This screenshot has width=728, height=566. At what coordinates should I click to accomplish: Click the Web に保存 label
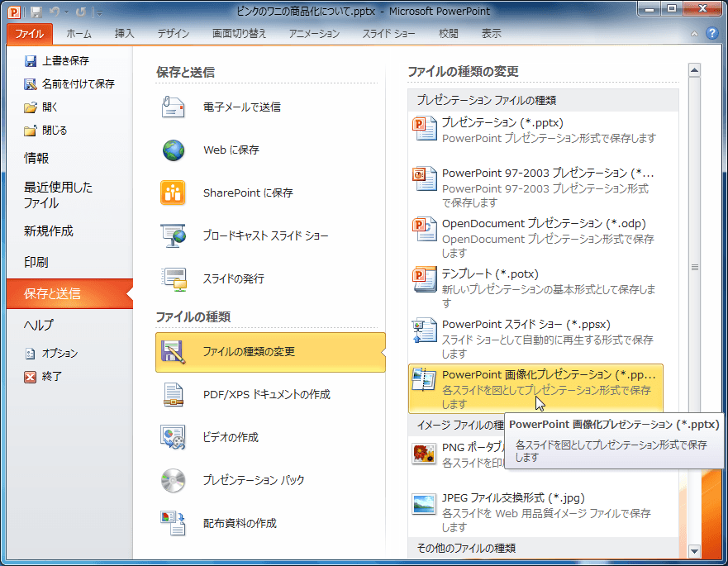point(231,150)
